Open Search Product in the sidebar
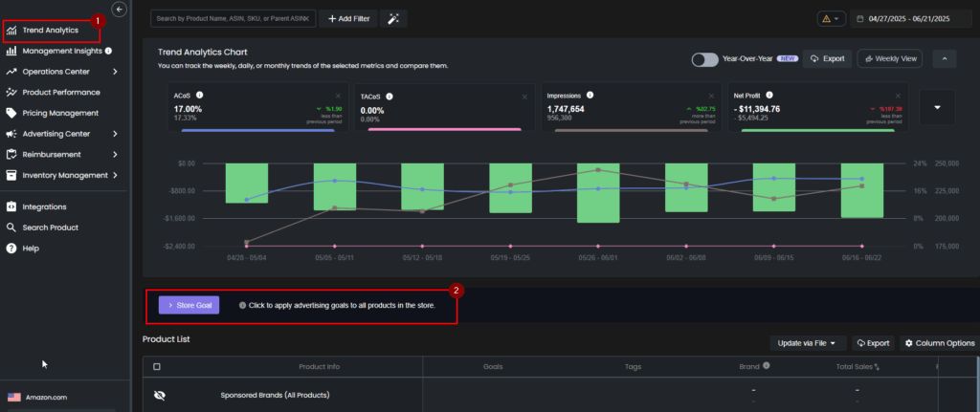 (50, 228)
